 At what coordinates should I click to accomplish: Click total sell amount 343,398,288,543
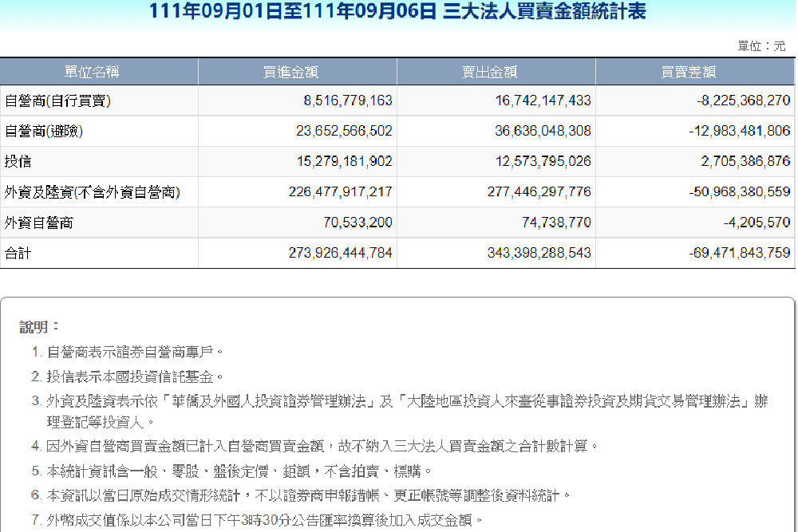(x=539, y=253)
